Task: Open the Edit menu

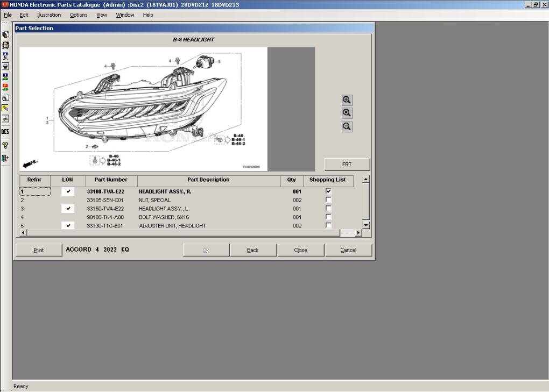Action: (24, 15)
